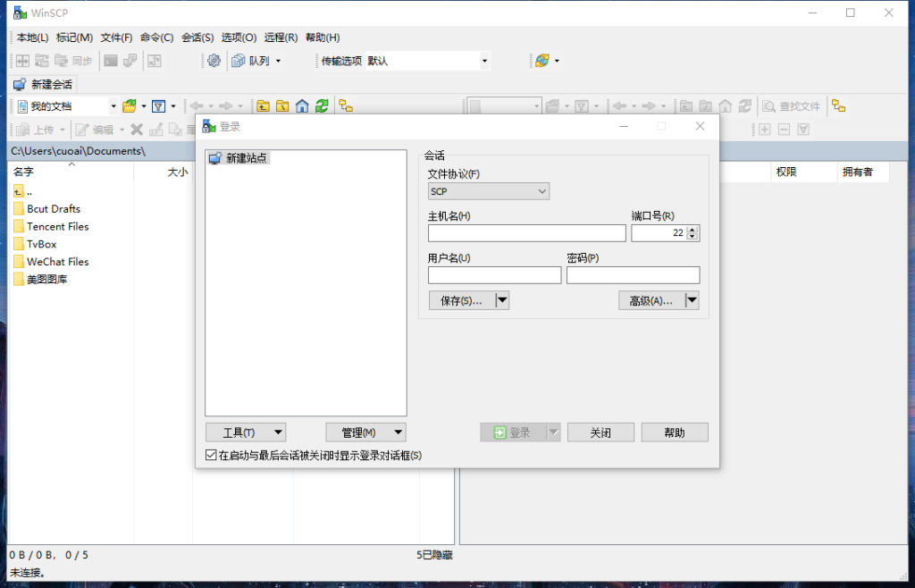Uncheck 在启动与最后会话被关闭时显示登录对话框 checkbox
Screen dimensions: 915x588
211,456
